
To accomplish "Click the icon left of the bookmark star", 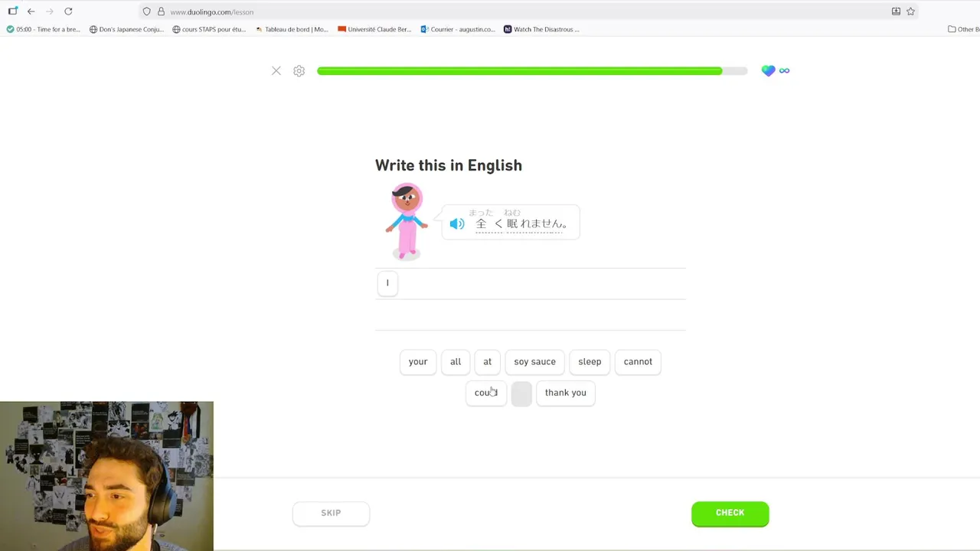I will click(x=896, y=11).
